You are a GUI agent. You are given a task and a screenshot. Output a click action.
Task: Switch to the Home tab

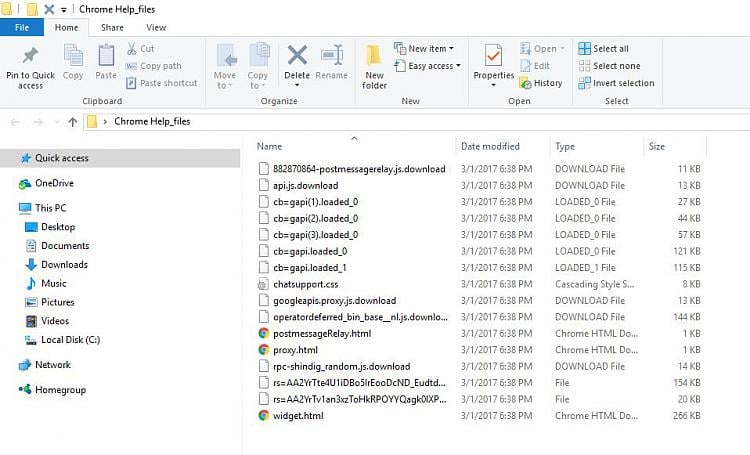tap(66, 27)
